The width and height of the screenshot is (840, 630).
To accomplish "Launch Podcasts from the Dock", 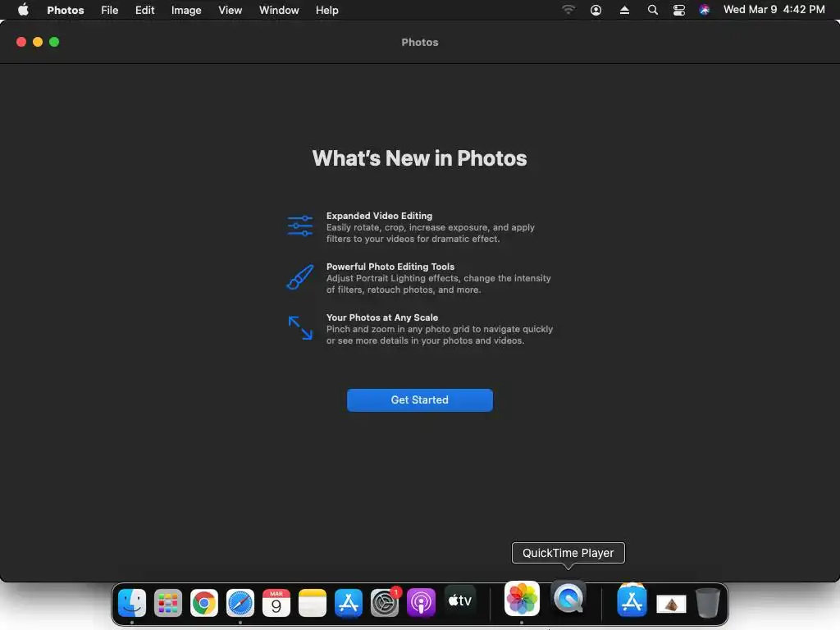I will click(x=421, y=603).
